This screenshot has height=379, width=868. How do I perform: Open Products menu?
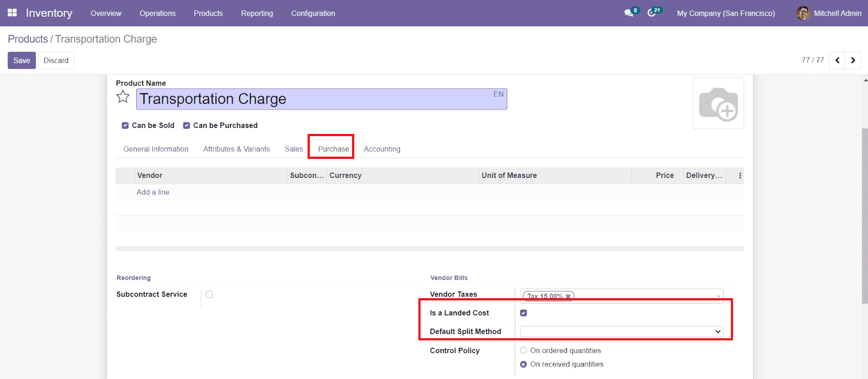point(208,13)
